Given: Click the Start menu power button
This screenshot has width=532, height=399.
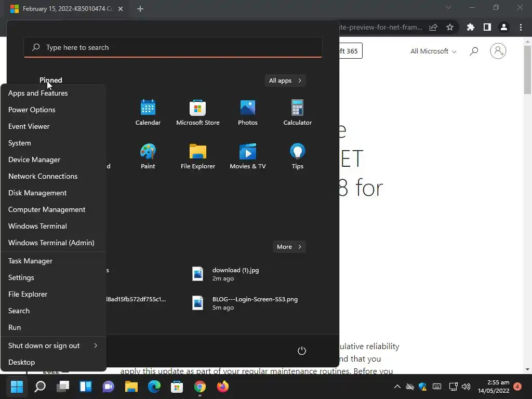Looking at the screenshot, I should tap(302, 351).
